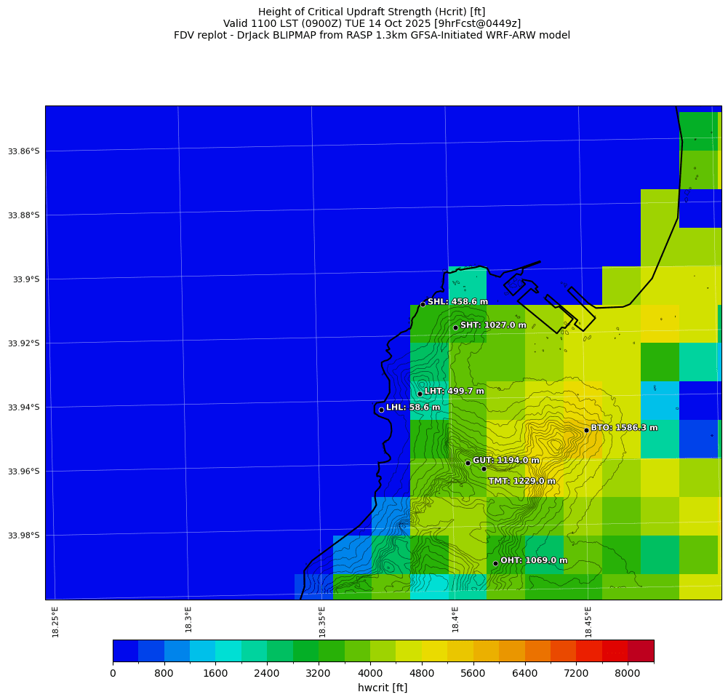
Task: Click the 33.9°S latitude tick label
Action: (x=24, y=279)
